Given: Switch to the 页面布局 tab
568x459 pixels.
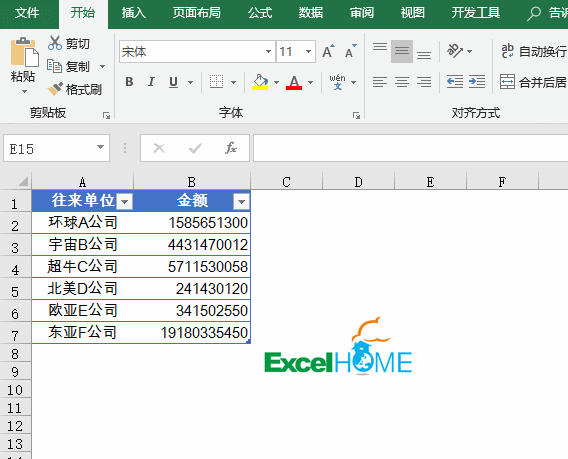Looking at the screenshot, I should point(197,13).
